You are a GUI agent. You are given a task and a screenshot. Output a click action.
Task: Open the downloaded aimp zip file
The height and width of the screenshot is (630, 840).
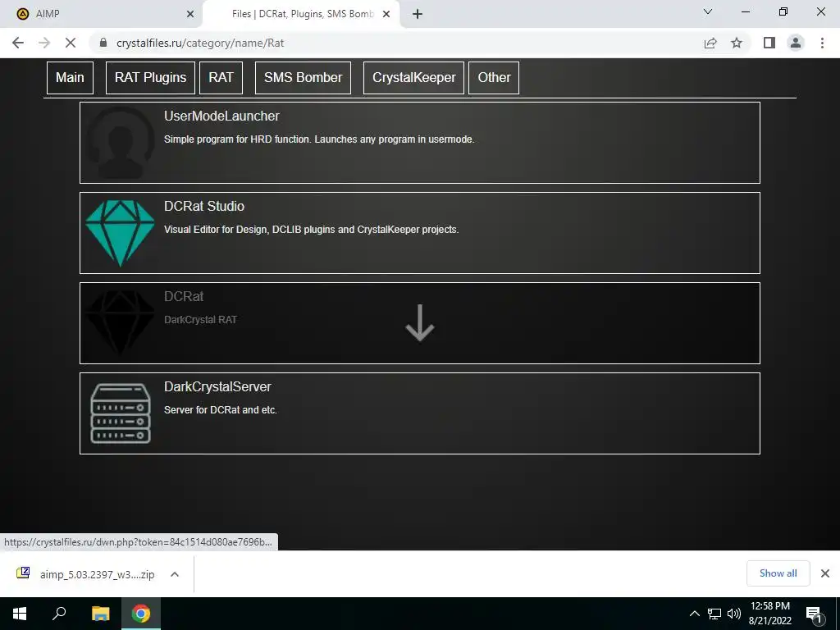(97, 574)
